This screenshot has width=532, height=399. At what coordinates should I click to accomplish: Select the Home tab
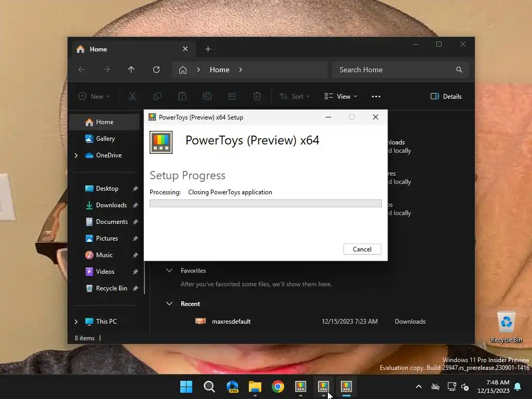click(132, 49)
